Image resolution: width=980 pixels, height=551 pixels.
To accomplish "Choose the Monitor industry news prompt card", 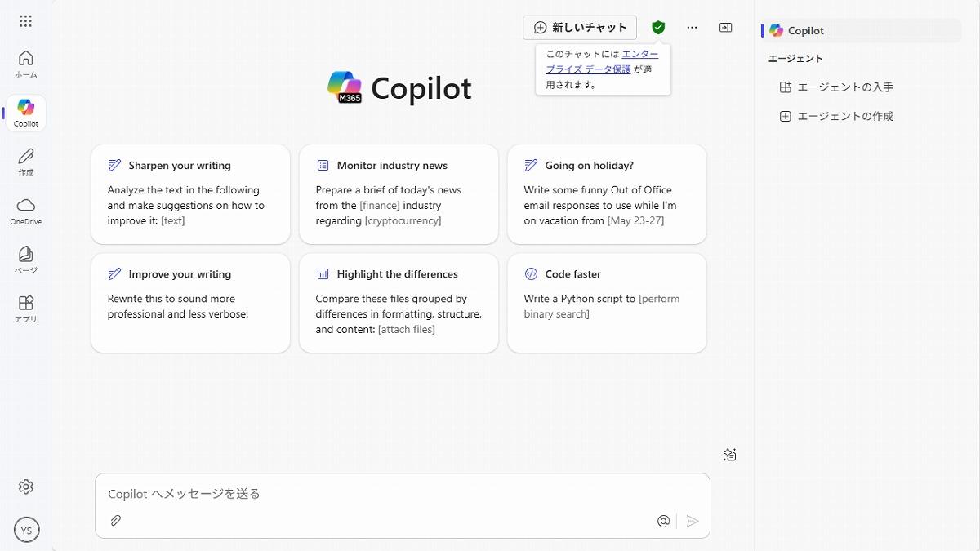I will click(x=399, y=194).
